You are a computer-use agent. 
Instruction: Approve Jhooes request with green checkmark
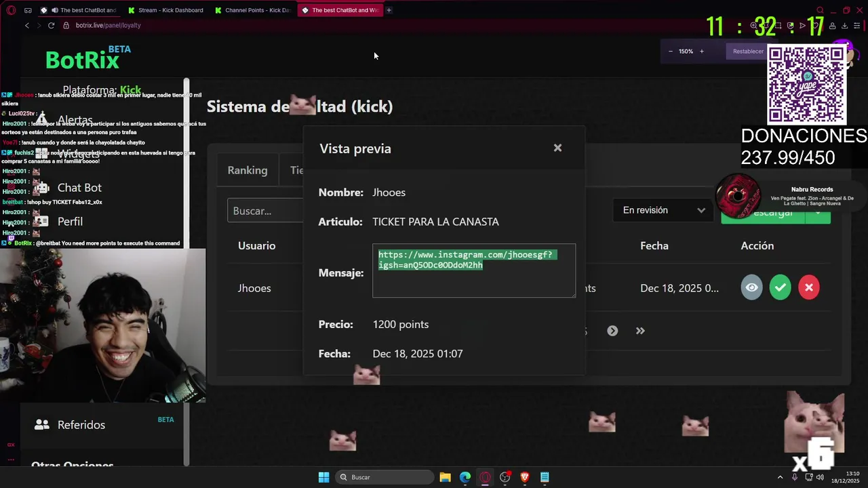click(780, 287)
